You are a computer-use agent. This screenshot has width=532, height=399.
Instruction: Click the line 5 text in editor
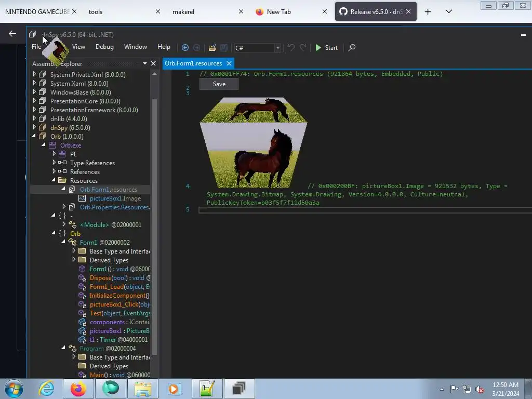(x=365, y=210)
